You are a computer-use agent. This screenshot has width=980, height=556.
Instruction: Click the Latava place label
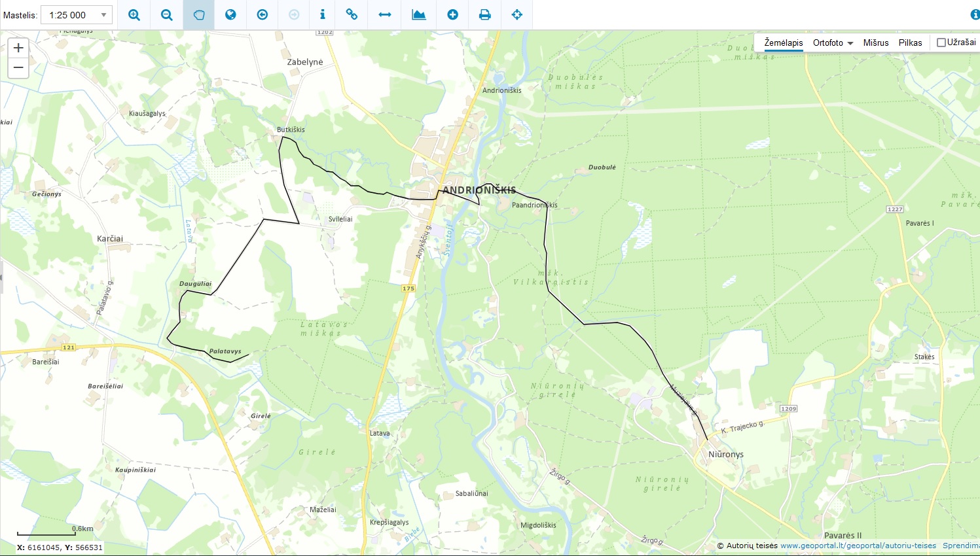click(x=380, y=433)
